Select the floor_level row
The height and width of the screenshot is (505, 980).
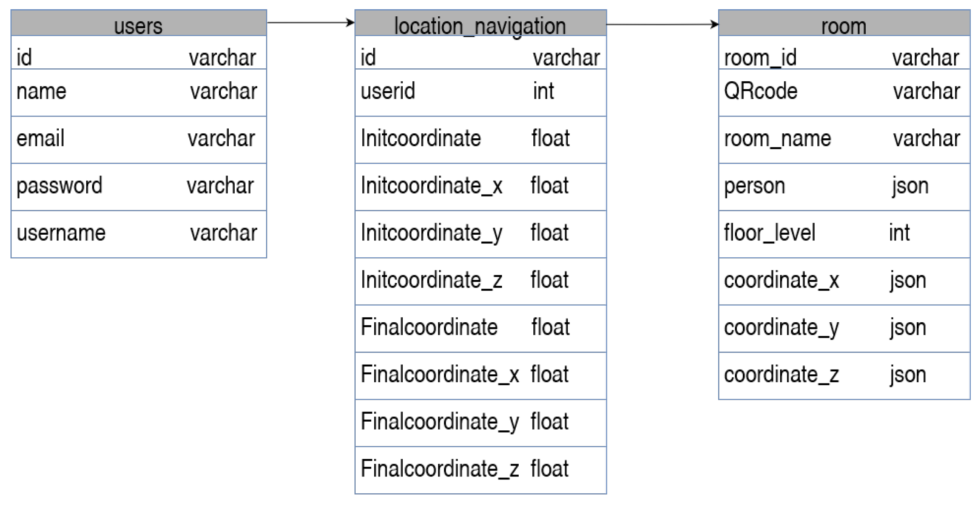pyautogui.click(x=844, y=233)
